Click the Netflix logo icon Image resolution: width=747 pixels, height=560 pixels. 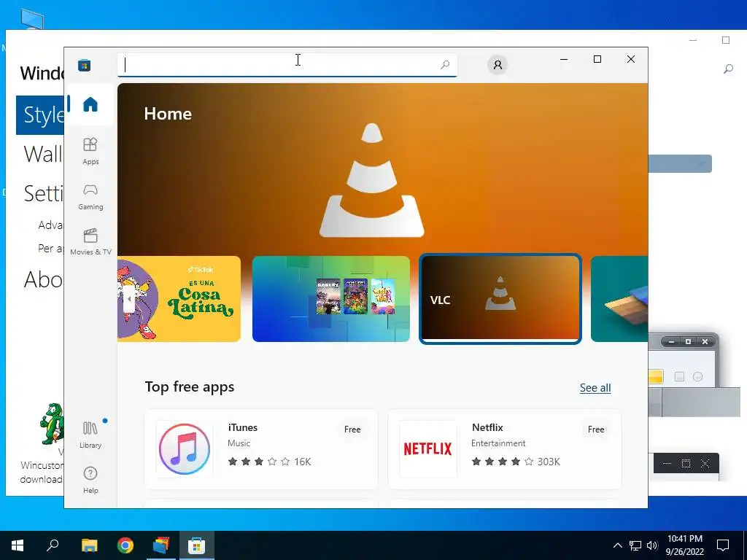427,448
